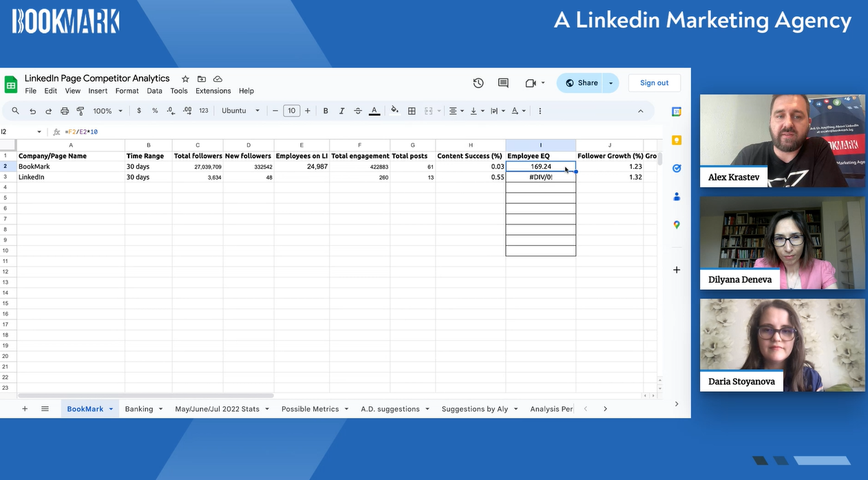The width and height of the screenshot is (868, 480).
Task: Open the All sheets list icon
Action: coord(45,409)
